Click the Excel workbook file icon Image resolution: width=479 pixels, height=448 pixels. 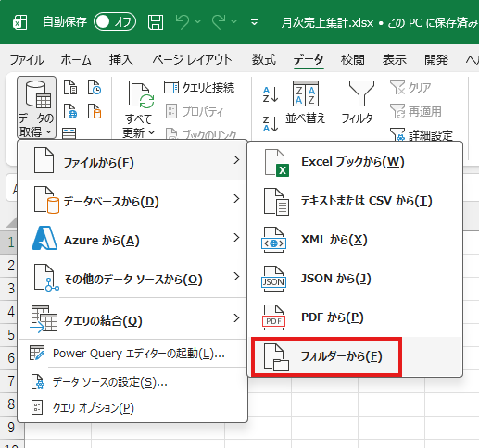point(276,163)
